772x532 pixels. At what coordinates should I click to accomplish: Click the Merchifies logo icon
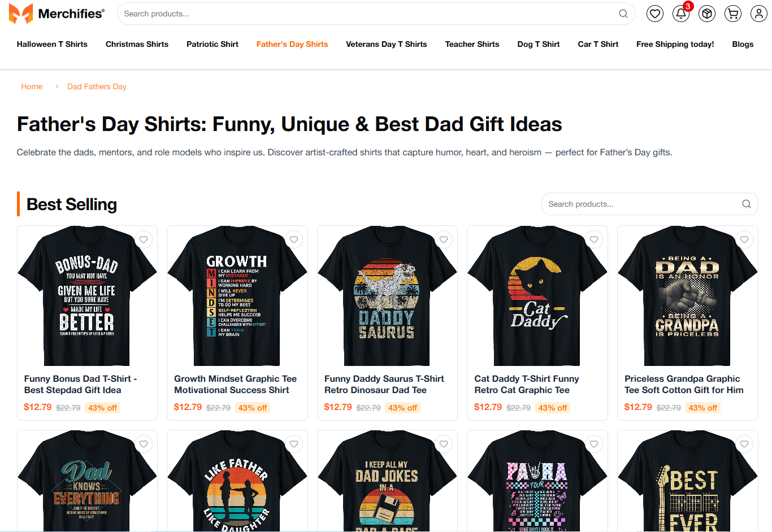click(20, 13)
